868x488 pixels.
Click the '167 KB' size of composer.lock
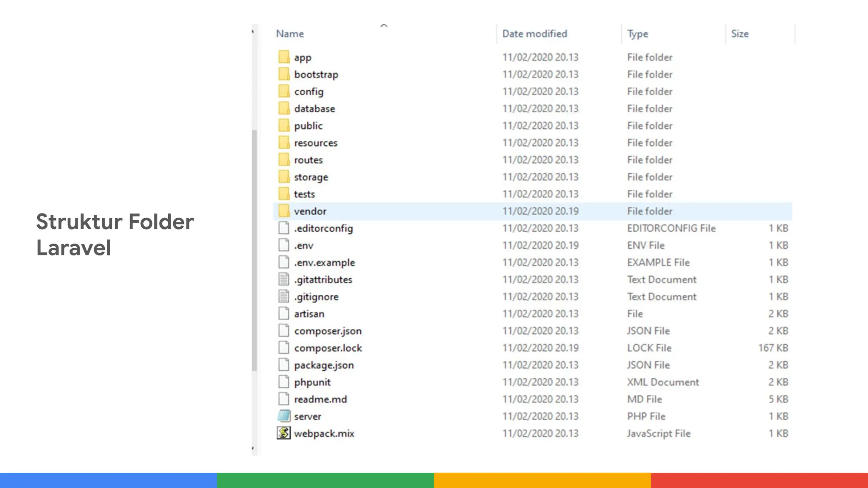tap(773, 348)
